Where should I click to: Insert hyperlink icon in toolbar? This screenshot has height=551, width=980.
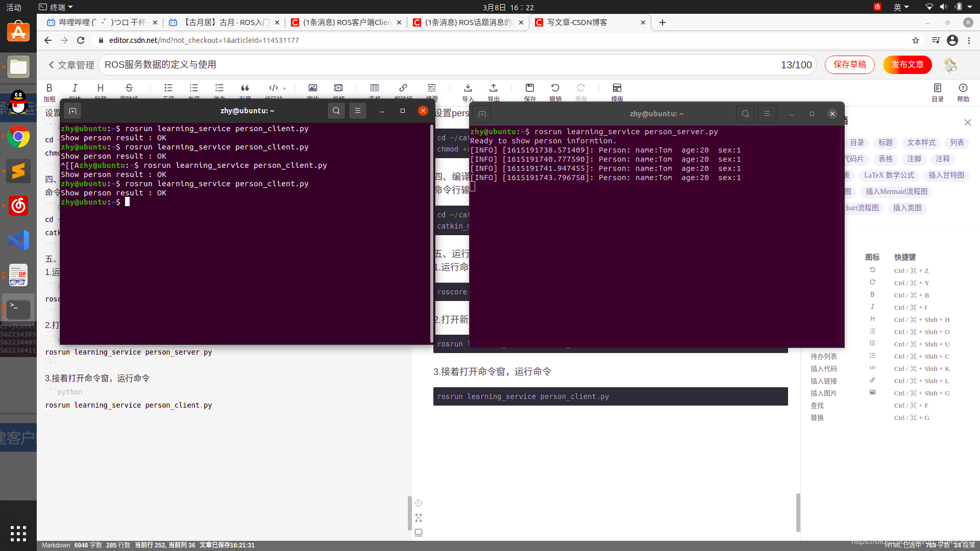pyautogui.click(x=403, y=88)
